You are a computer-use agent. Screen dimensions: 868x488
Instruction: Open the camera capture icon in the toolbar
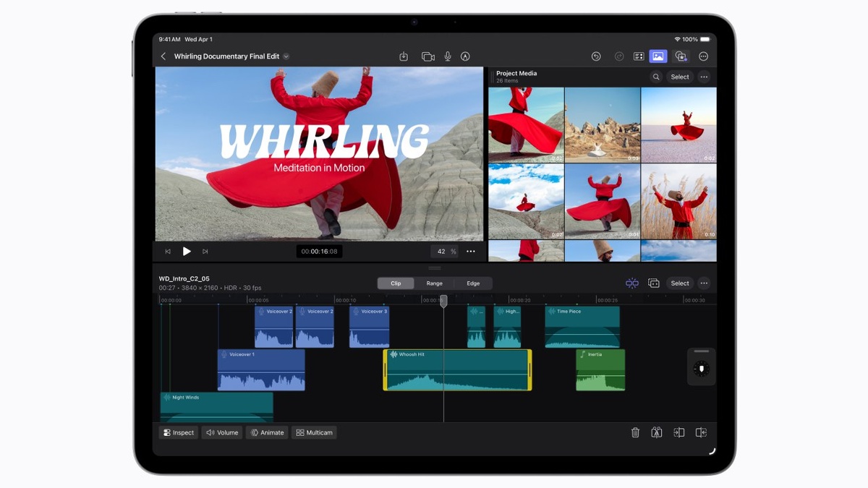click(x=427, y=56)
